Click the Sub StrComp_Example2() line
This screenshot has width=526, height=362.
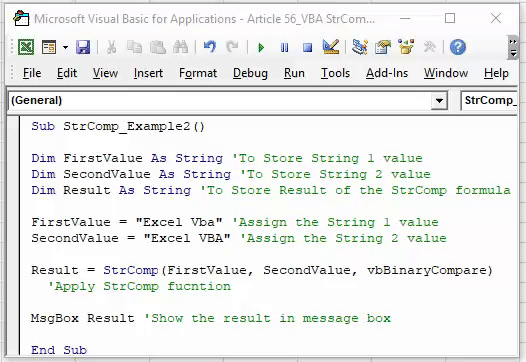tap(118, 126)
